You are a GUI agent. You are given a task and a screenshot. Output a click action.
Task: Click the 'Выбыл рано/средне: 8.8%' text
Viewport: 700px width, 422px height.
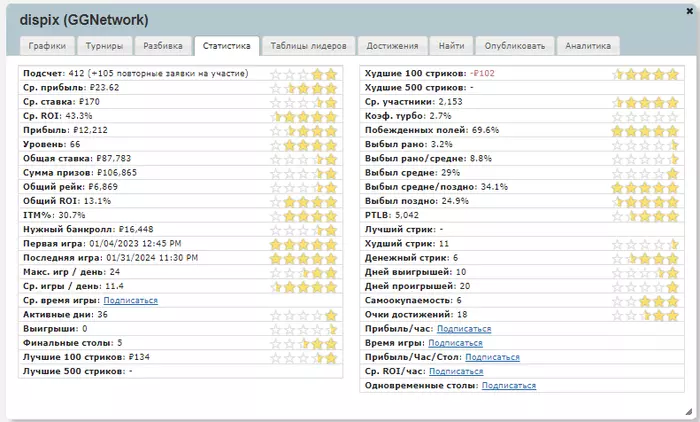coord(428,159)
